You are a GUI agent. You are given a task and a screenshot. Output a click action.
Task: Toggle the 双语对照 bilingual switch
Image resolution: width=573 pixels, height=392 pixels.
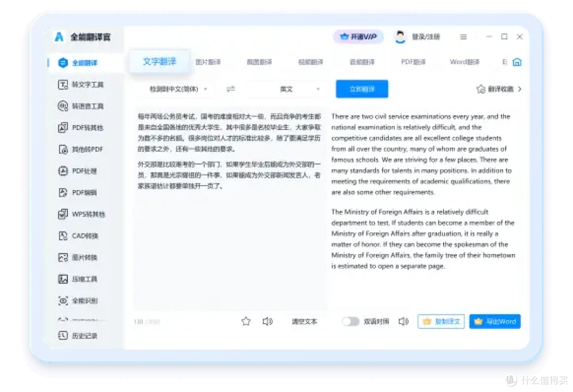pos(351,321)
